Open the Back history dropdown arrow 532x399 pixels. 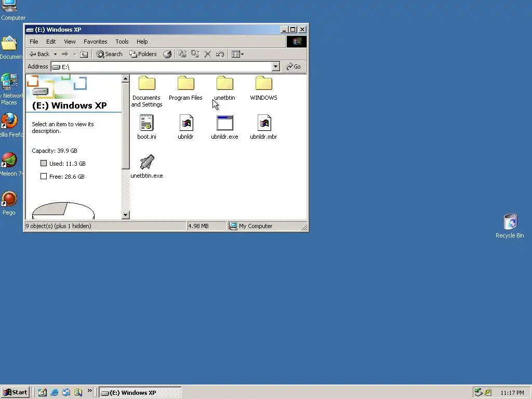point(55,54)
